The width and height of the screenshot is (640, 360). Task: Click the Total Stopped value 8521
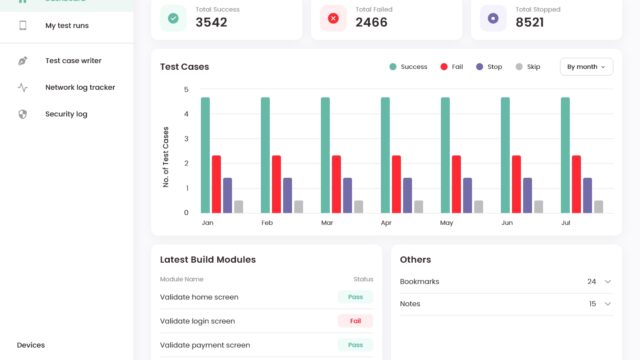point(529,22)
